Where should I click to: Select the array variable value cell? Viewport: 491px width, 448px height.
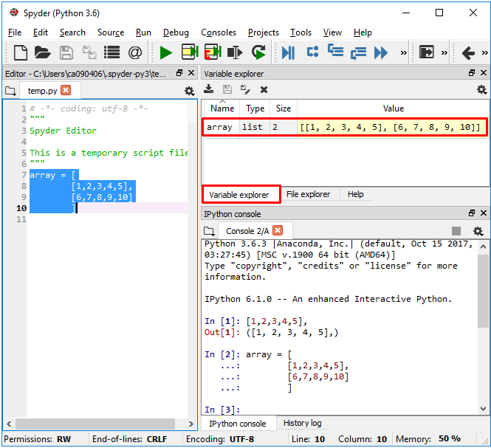pos(392,127)
